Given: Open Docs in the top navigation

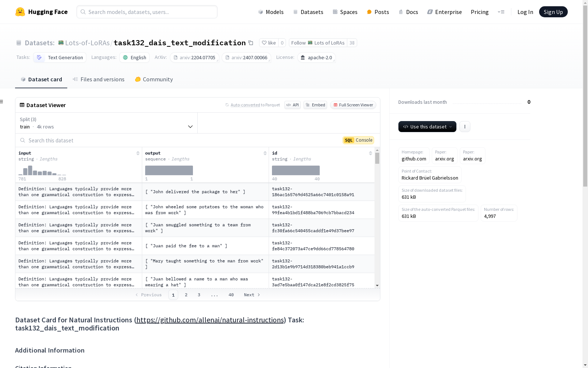Looking at the screenshot, I should coord(408,12).
